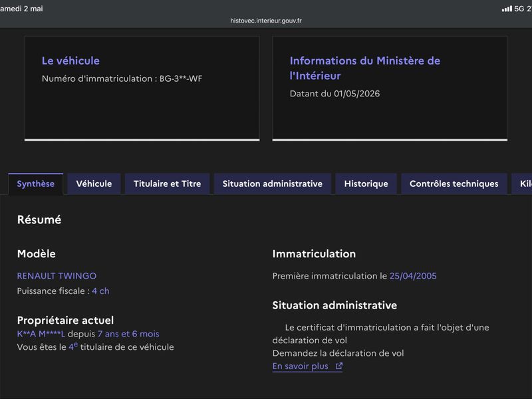The image size is (532, 399).
Task: Click the 4 ch fiscal power value
Action: [101, 291]
